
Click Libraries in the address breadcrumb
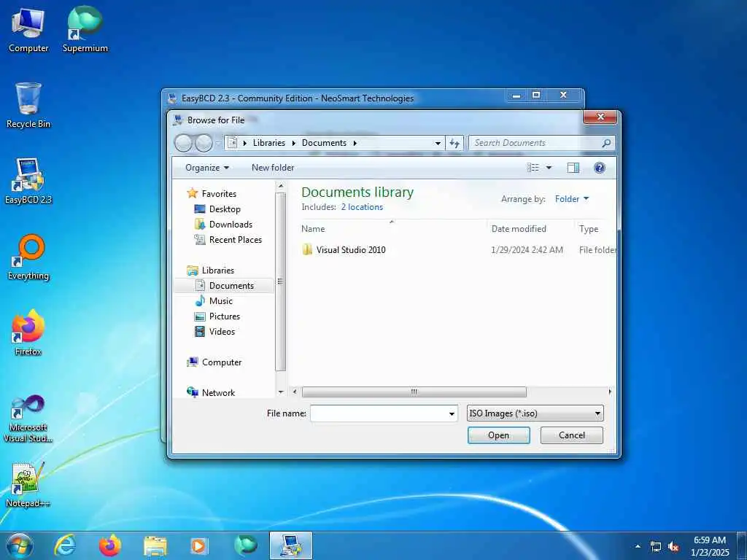(269, 143)
